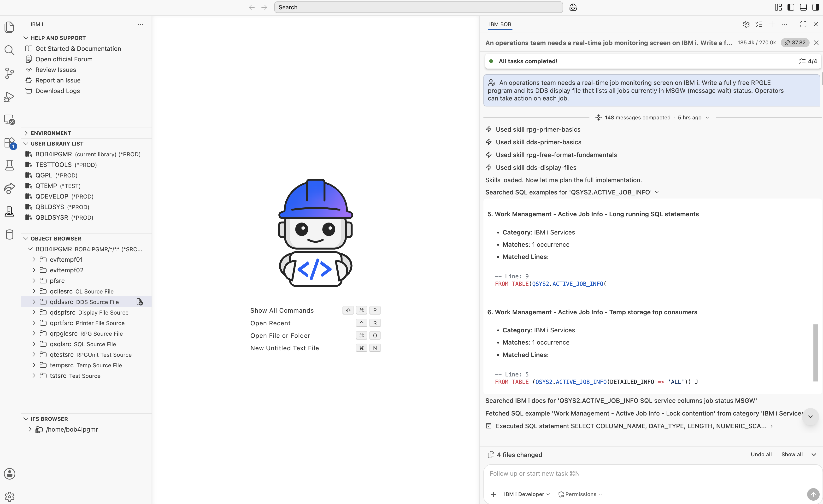Open the IBM i Developer mode dropdown

point(527,494)
